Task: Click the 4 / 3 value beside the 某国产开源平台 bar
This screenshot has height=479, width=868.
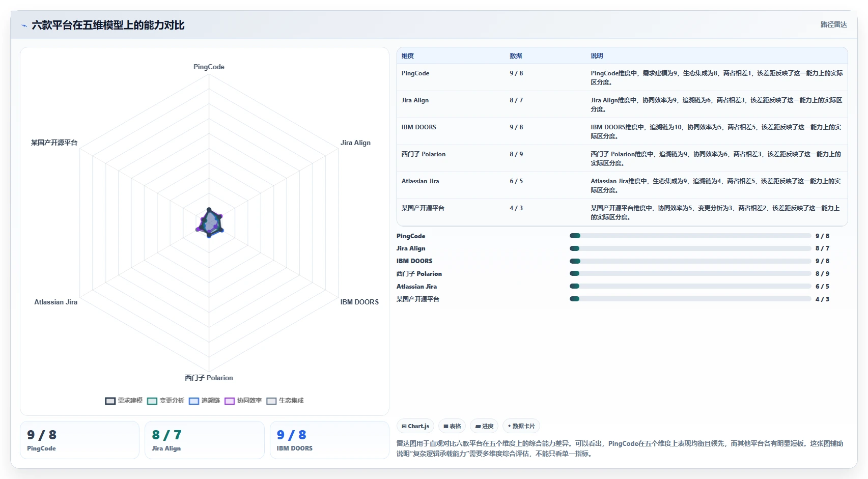Action: pyautogui.click(x=822, y=299)
